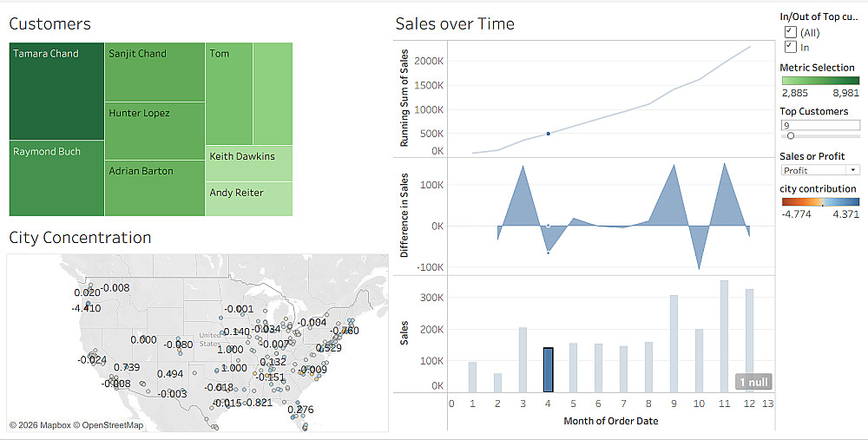This screenshot has width=868, height=440.
Task: Click the Metric Selection green color legend
Action: pyautogui.click(x=820, y=81)
